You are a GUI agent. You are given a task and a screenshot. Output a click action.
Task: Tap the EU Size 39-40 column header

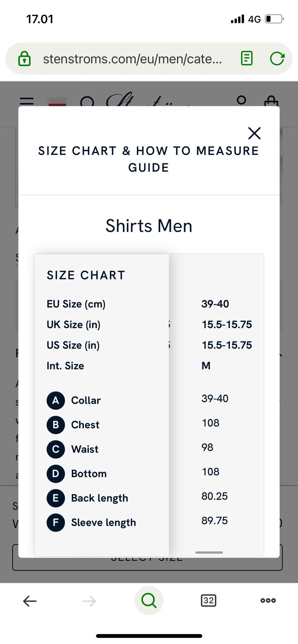[x=215, y=304]
